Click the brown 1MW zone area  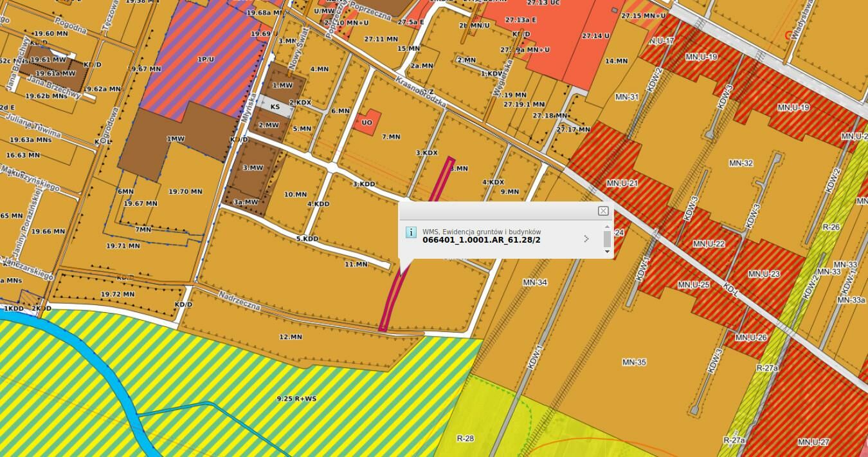pos(175,139)
